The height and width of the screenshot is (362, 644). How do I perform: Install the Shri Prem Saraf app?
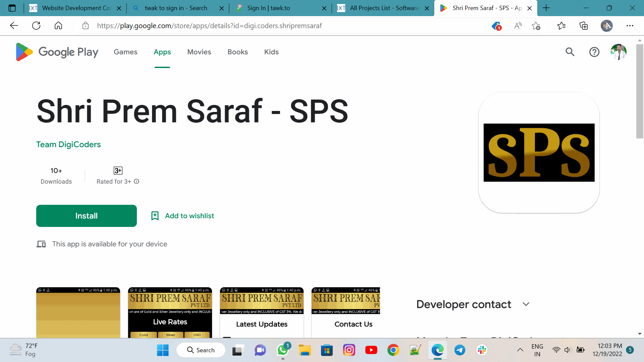pyautogui.click(x=87, y=216)
